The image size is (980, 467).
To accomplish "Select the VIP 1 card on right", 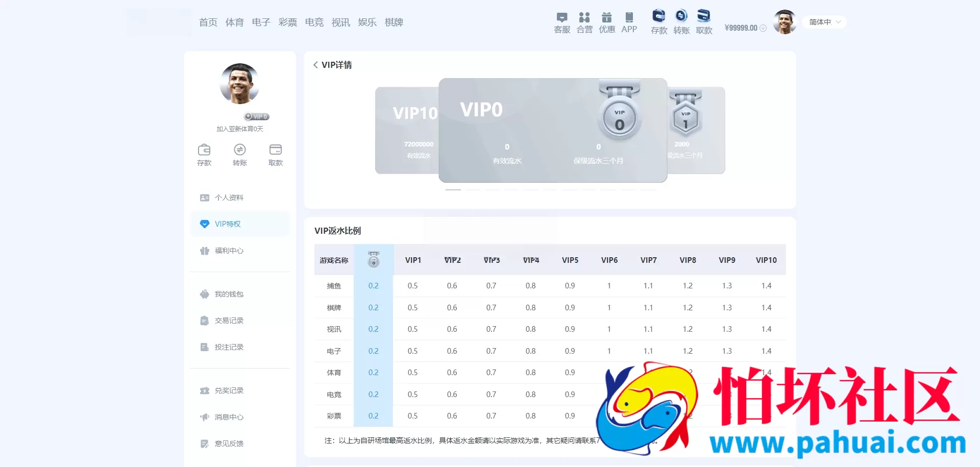I will tap(696, 130).
